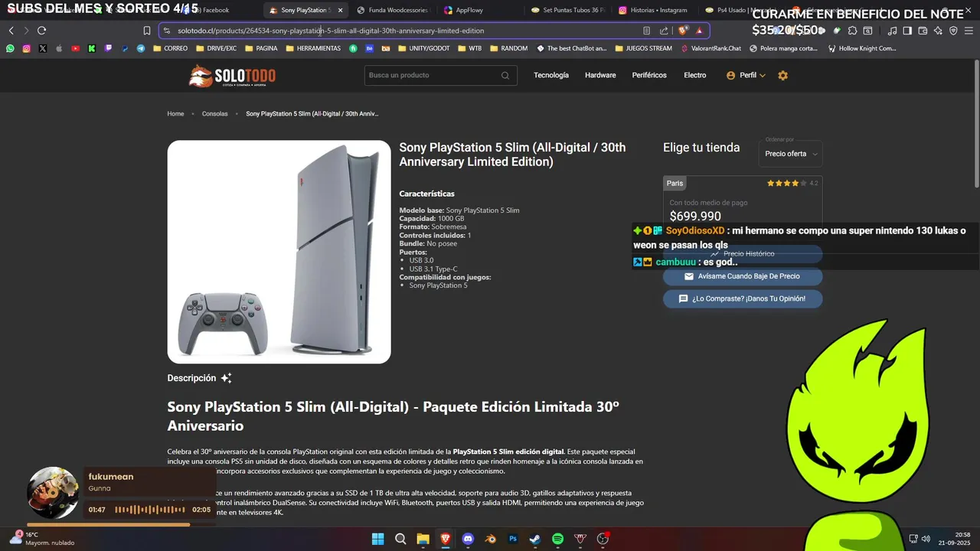
Task: Open Blender from the taskbar
Action: [x=490, y=539]
